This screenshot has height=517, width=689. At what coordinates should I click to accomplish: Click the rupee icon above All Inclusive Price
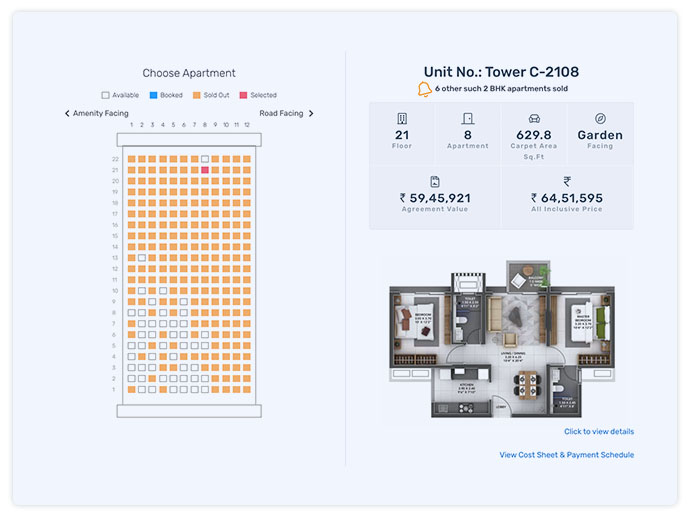point(567,181)
